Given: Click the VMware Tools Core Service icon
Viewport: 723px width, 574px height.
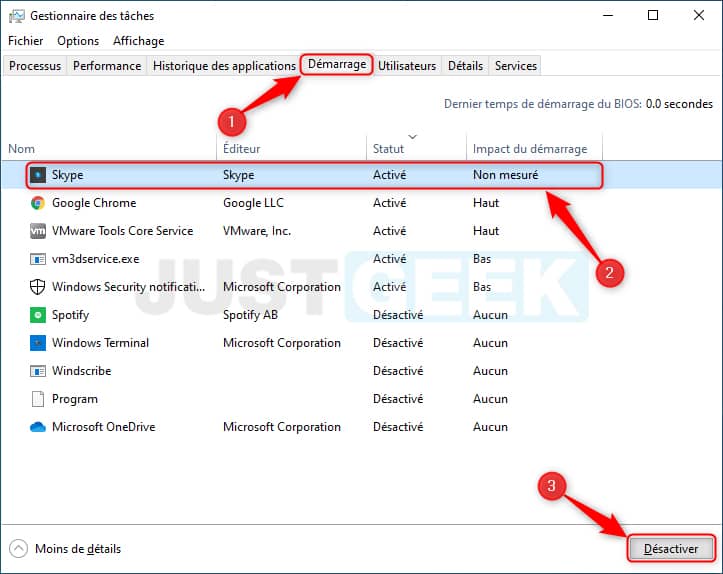Looking at the screenshot, I should [38, 231].
